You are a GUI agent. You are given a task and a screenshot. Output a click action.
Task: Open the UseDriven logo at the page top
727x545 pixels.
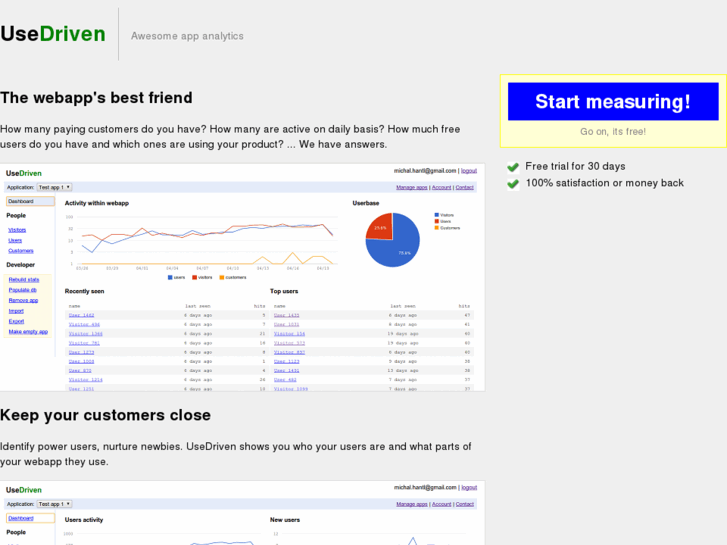point(53,34)
